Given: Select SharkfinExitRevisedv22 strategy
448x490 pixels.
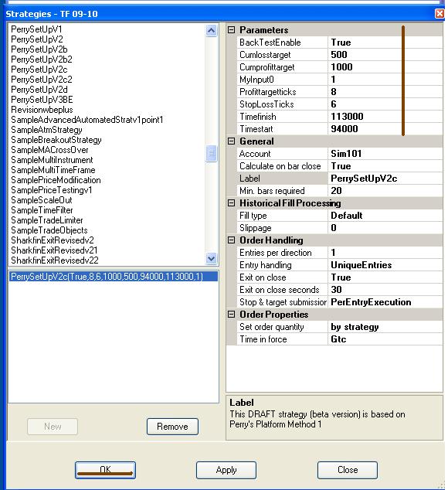Looking at the screenshot, I should click(55, 260).
